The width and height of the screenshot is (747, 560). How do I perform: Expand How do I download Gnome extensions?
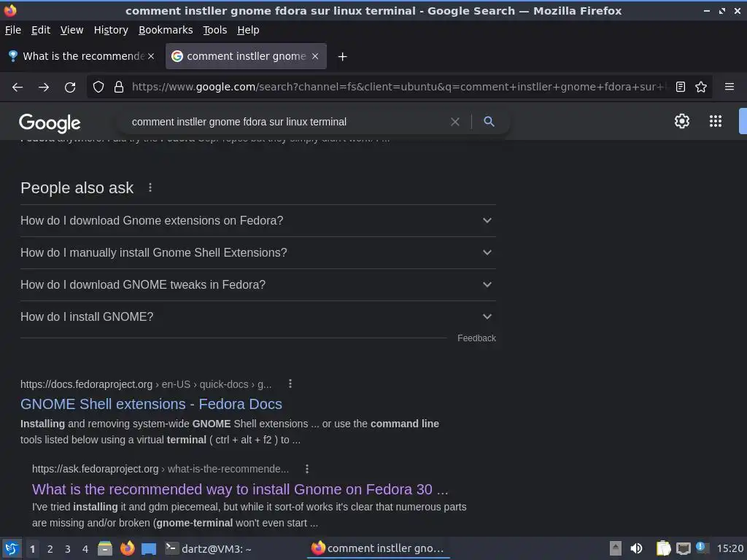pos(258,220)
